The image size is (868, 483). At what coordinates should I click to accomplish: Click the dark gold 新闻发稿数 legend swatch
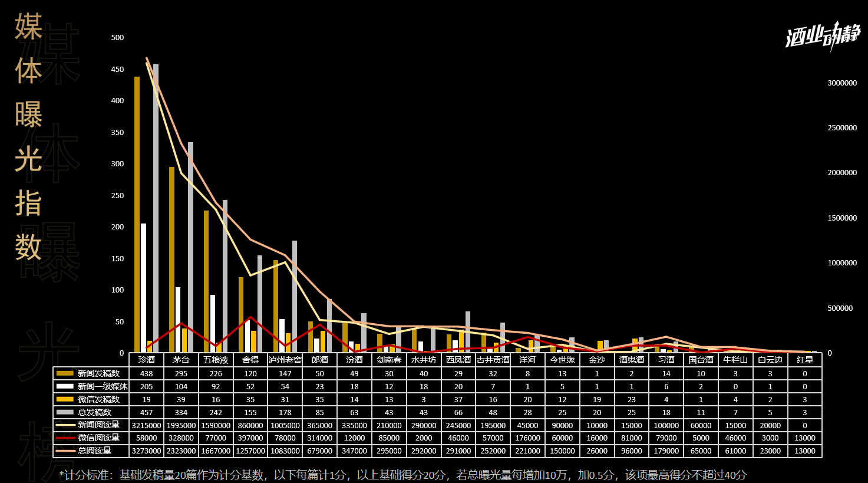pyautogui.click(x=65, y=373)
